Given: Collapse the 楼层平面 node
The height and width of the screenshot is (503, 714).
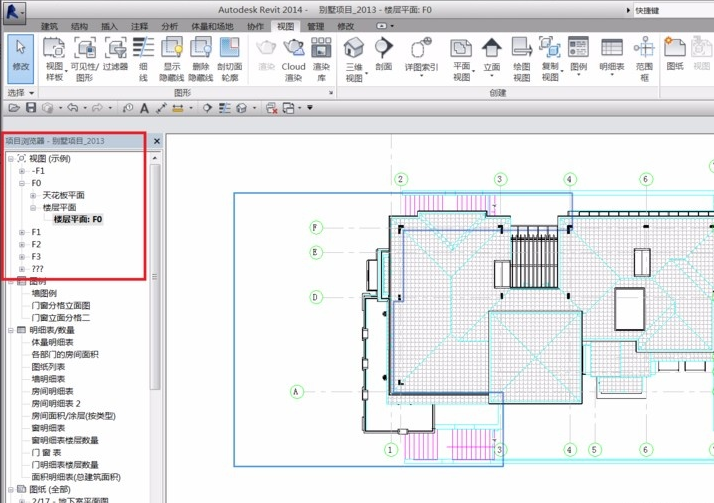Looking at the screenshot, I should [33, 208].
